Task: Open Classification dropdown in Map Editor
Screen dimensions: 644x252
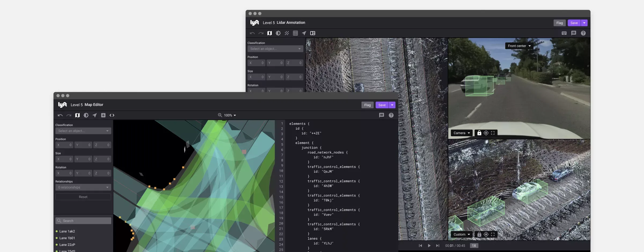Action: pos(83,131)
